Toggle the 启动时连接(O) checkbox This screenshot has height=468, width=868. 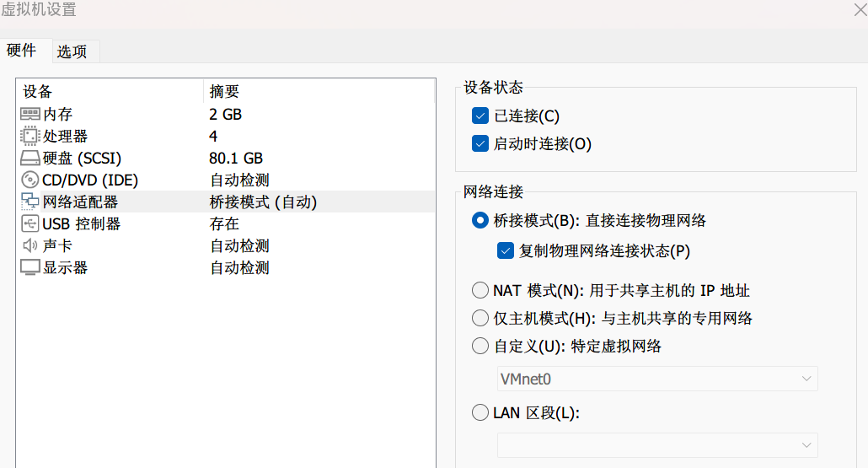coord(480,143)
